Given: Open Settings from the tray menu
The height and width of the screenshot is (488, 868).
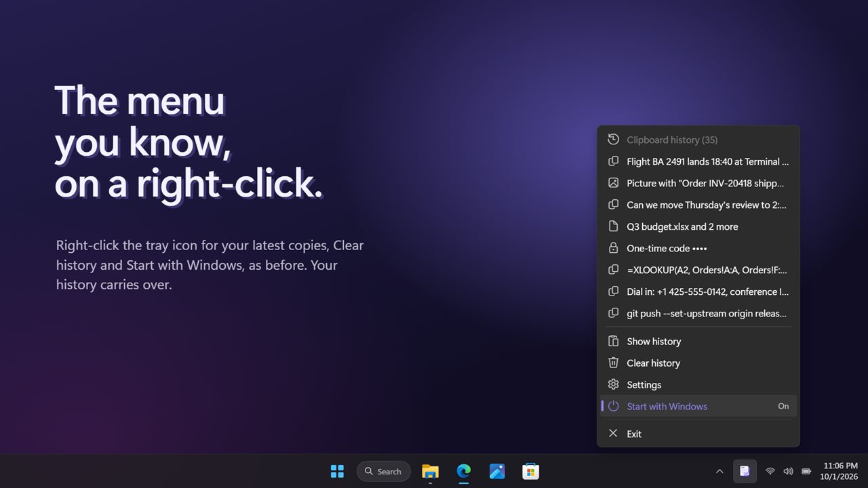Looking at the screenshot, I should coord(698,384).
